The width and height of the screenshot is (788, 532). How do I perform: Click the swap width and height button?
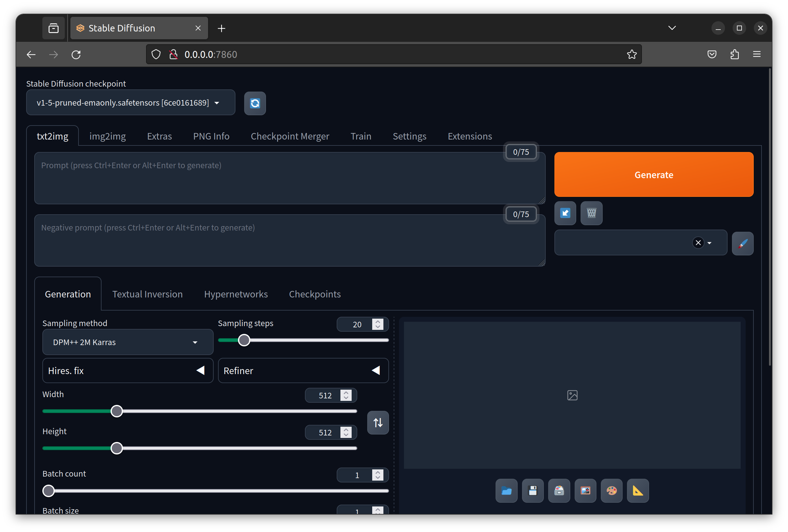tap(378, 422)
